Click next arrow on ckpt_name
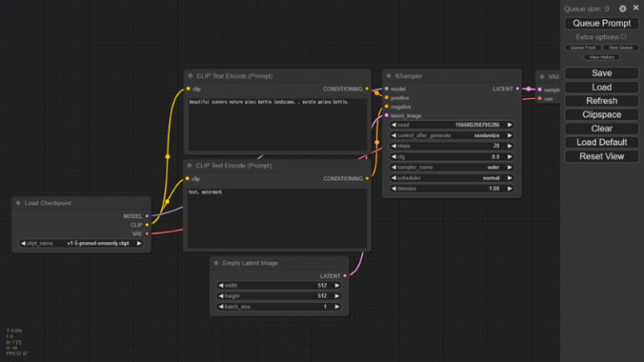This screenshot has height=362, width=644. (x=139, y=243)
